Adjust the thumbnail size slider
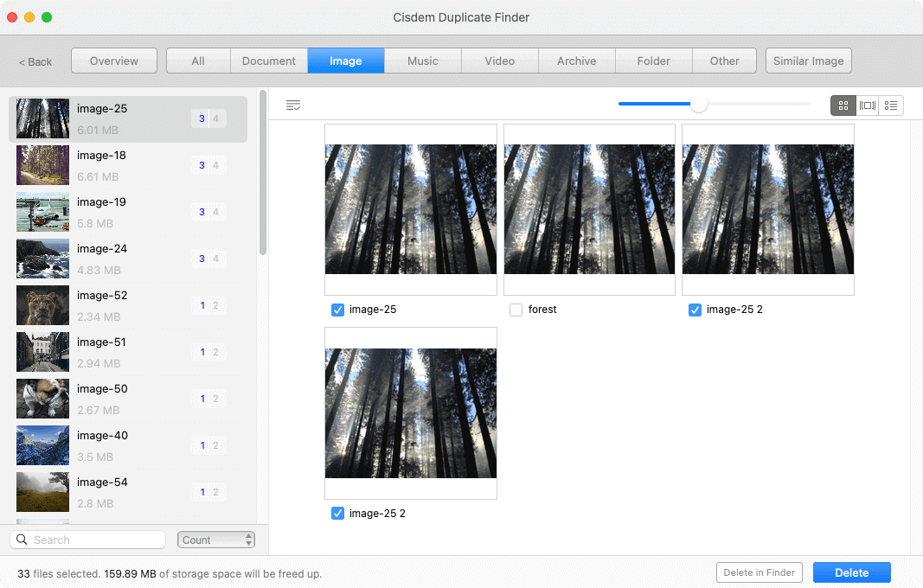Screen dimensions: 923x588 tap(699, 104)
